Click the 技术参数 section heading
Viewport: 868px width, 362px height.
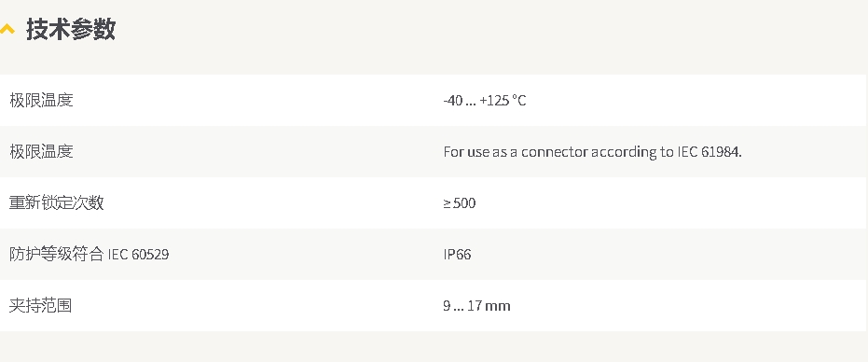[71, 29]
